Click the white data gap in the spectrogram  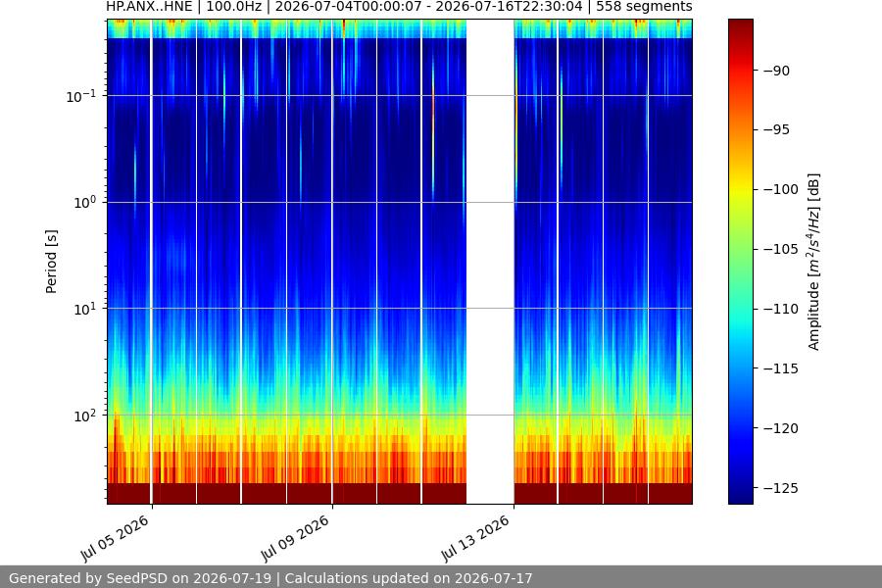(x=490, y=262)
